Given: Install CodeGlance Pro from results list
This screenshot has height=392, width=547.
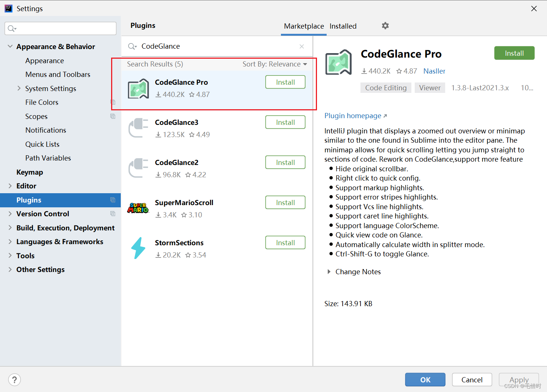Looking at the screenshot, I should (285, 82).
